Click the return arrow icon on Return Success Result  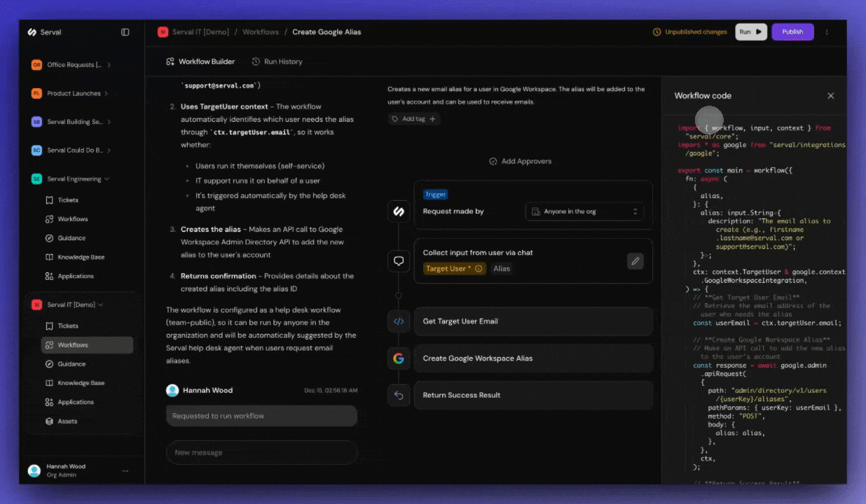(399, 395)
